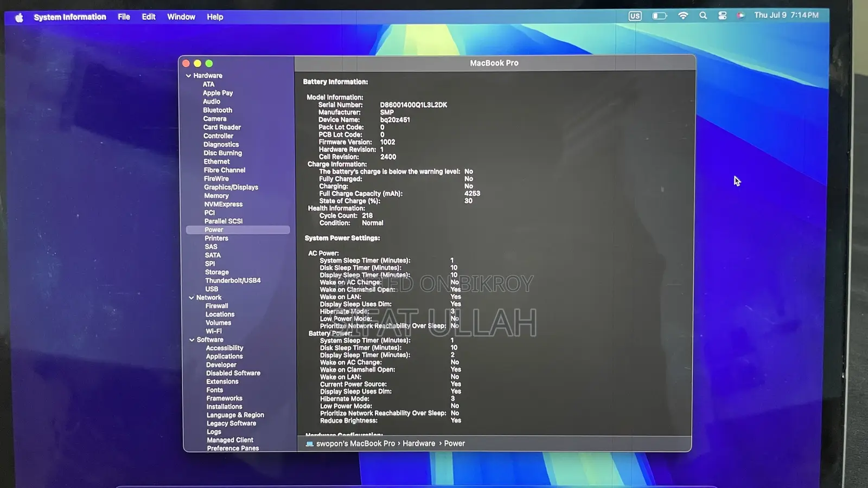Image resolution: width=868 pixels, height=488 pixels.
Task: Open the System Information menu
Action: click(70, 17)
